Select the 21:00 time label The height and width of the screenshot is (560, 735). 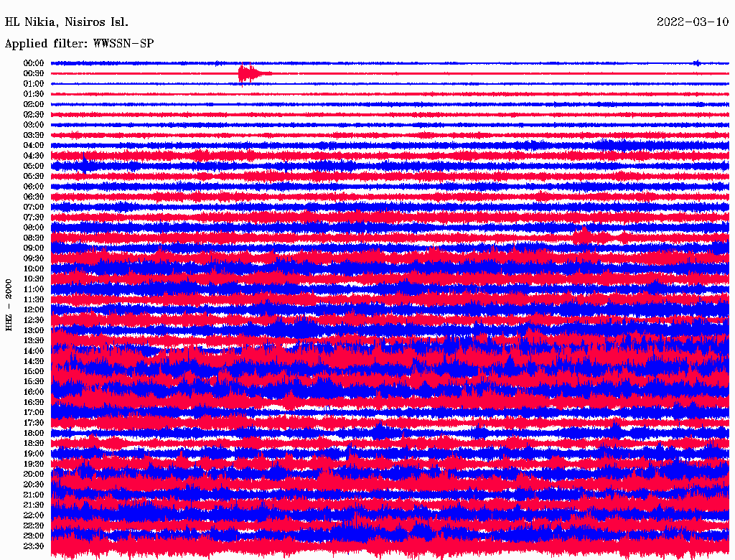click(x=34, y=495)
